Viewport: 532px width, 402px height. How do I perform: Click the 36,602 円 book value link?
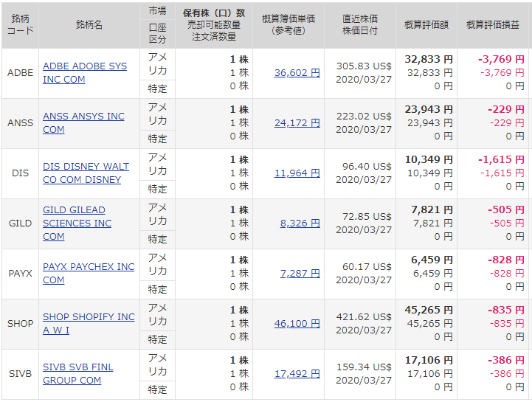coord(297,72)
